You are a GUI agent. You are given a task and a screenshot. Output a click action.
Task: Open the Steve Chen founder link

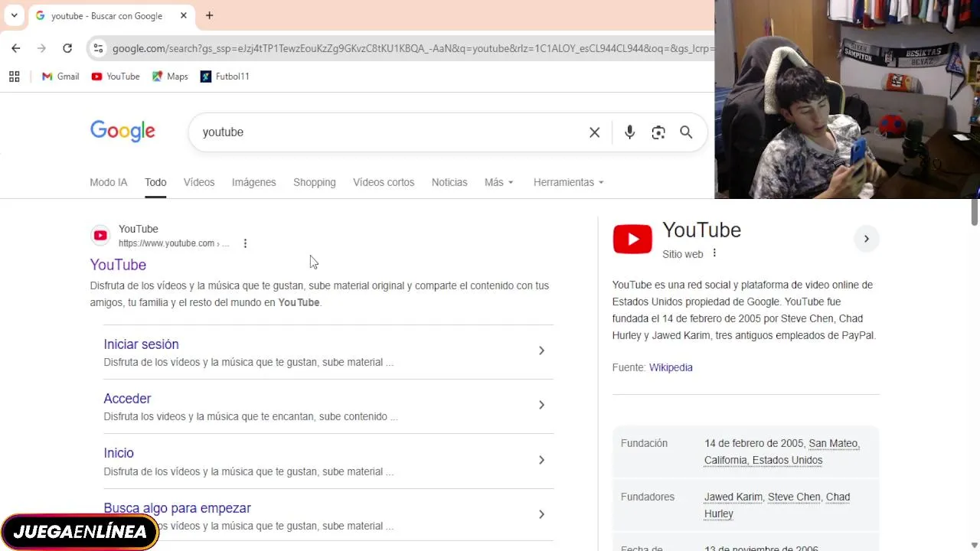click(795, 497)
